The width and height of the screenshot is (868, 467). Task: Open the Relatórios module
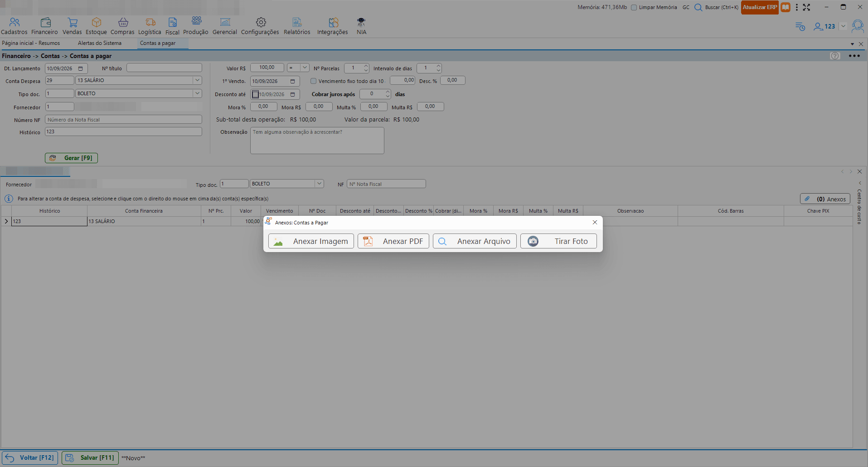point(297,26)
